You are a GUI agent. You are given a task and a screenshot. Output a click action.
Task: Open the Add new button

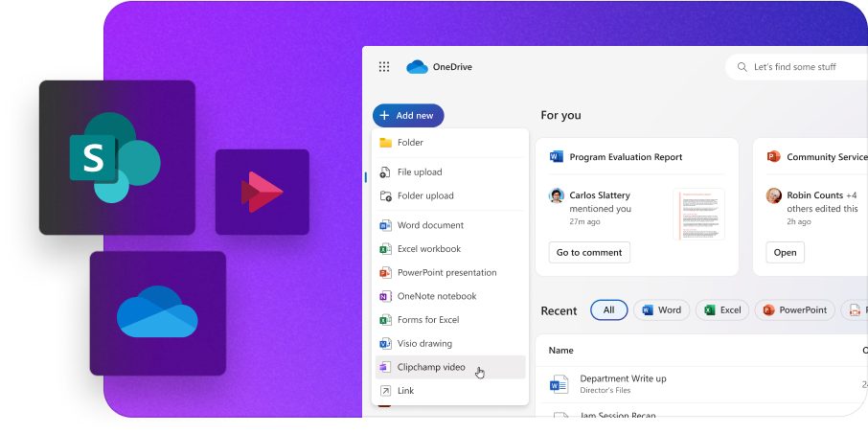(x=408, y=116)
